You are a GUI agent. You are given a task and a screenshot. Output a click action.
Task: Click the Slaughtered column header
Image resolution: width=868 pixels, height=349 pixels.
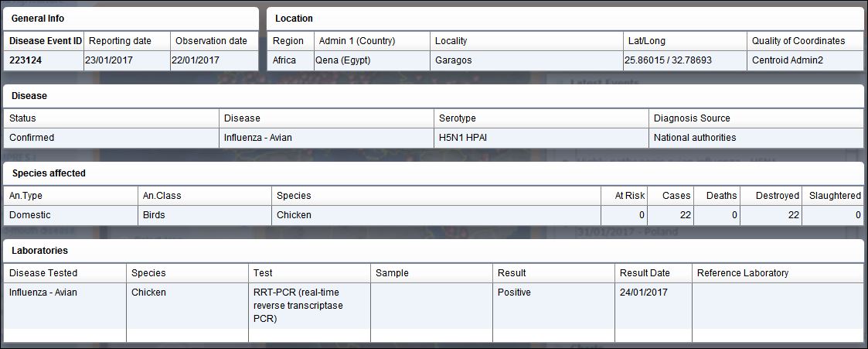(835, 195)
